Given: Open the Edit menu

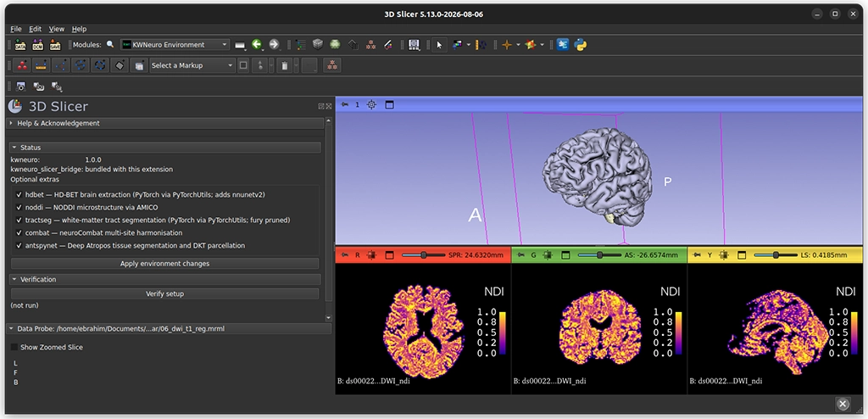Looking at the screenshot, I should [x=36, y=29].
